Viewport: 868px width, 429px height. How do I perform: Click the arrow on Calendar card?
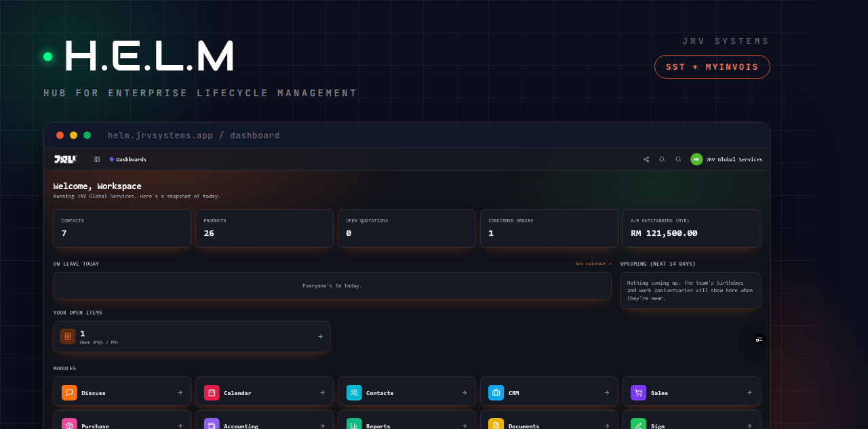(x=322, y=392)
